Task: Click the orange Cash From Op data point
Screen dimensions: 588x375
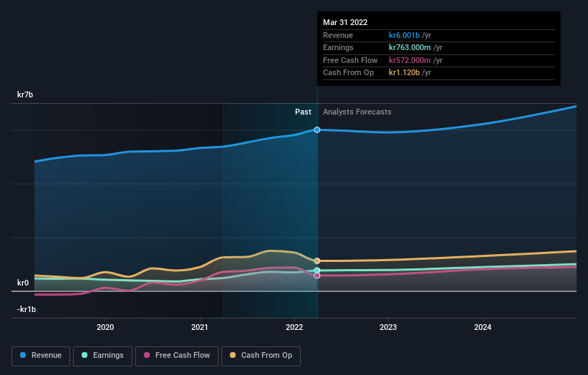Action: [x=317, y=260]
